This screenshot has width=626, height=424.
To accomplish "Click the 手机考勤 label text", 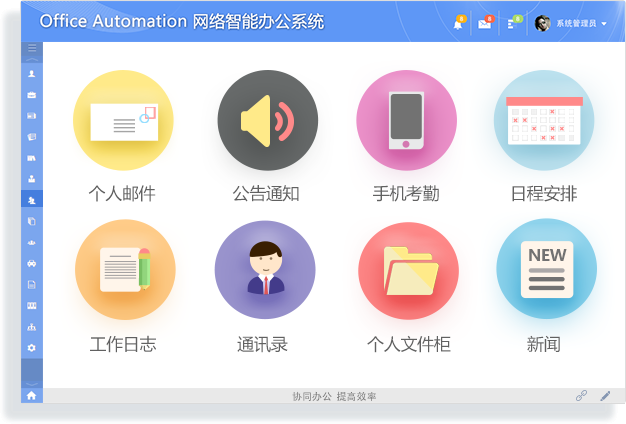I will [x=406, y=194].
